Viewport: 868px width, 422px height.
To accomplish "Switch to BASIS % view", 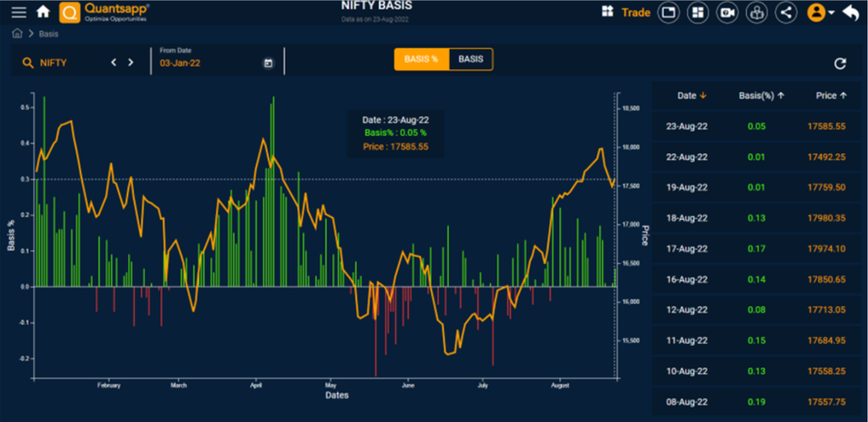I will (420, 59).
